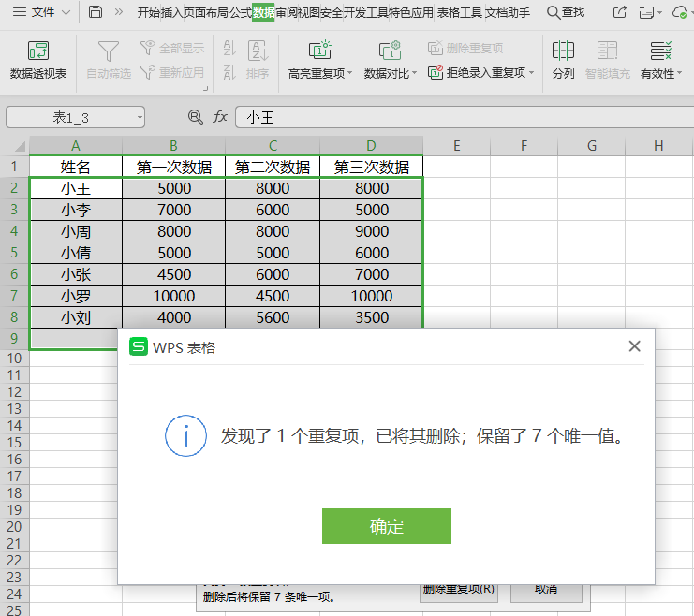Click the 分列 (text to columns) icon
The image size is (694, 616).
[x=563, y=51]
